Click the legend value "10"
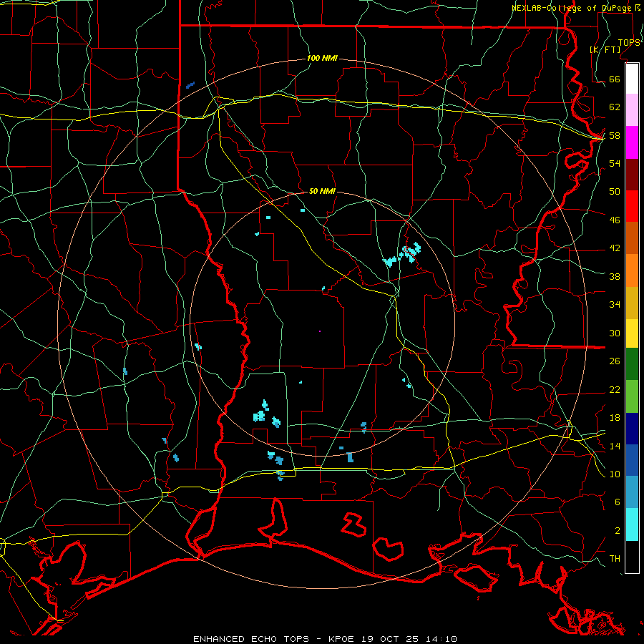This screenshot has width=644, height=644. [x=615, y=474]
